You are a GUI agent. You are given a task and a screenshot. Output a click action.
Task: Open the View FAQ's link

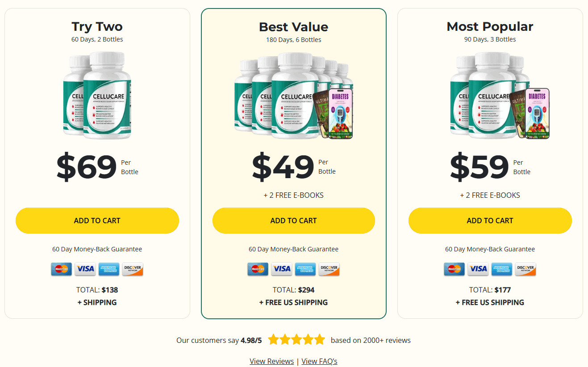(319, 361)
